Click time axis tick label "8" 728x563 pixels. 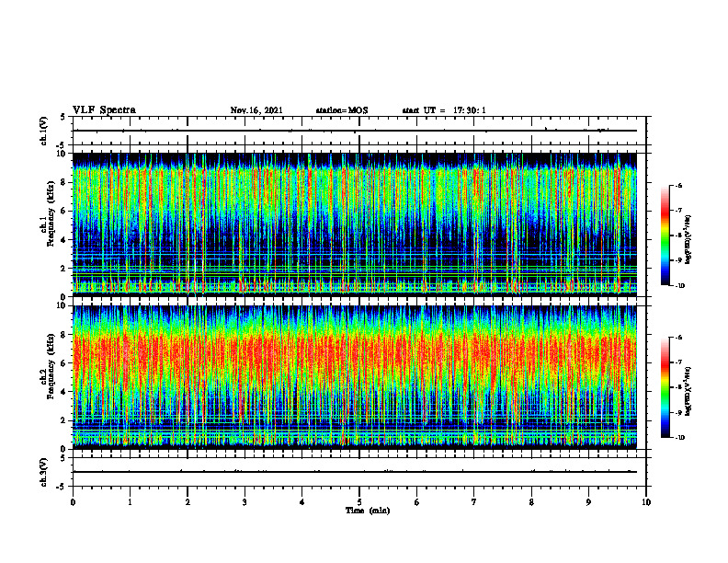531,502
